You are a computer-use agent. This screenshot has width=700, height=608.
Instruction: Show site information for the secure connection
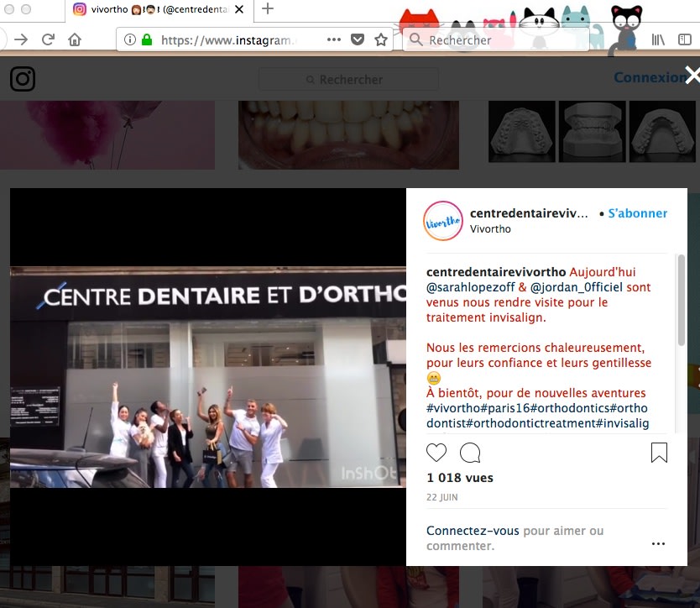130,39
